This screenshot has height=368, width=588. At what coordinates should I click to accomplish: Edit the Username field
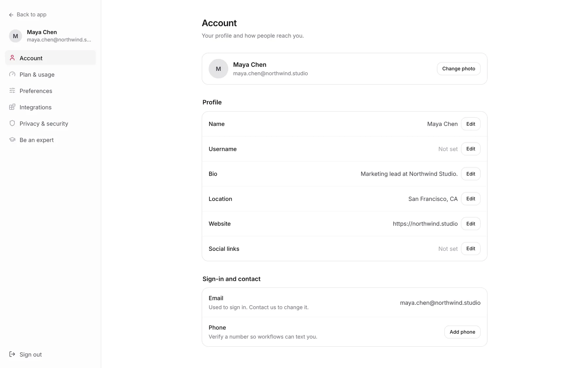pos(470,149)
